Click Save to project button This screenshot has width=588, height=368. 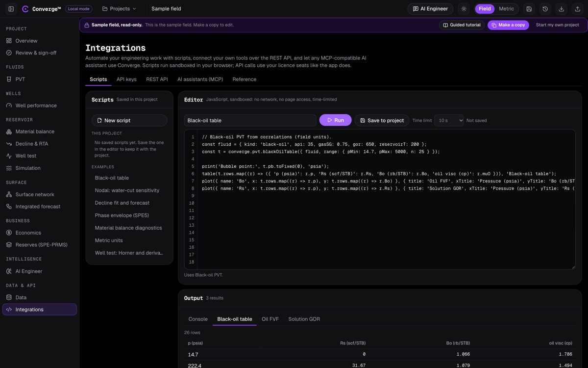[x=382, y=120]
